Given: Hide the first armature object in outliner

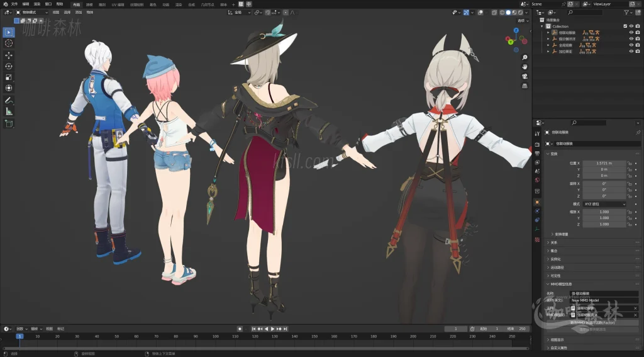Looking at the screenshot, I should [x=631, y=33].
